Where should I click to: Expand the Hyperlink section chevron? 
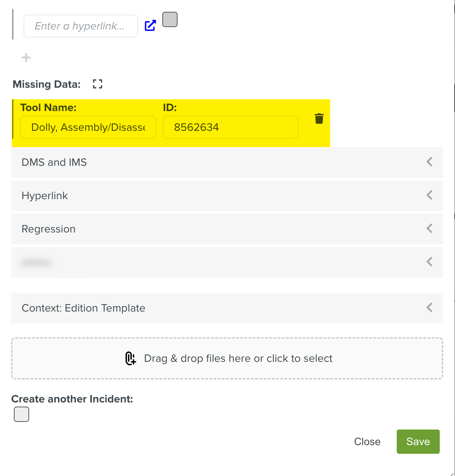[429, 195]
